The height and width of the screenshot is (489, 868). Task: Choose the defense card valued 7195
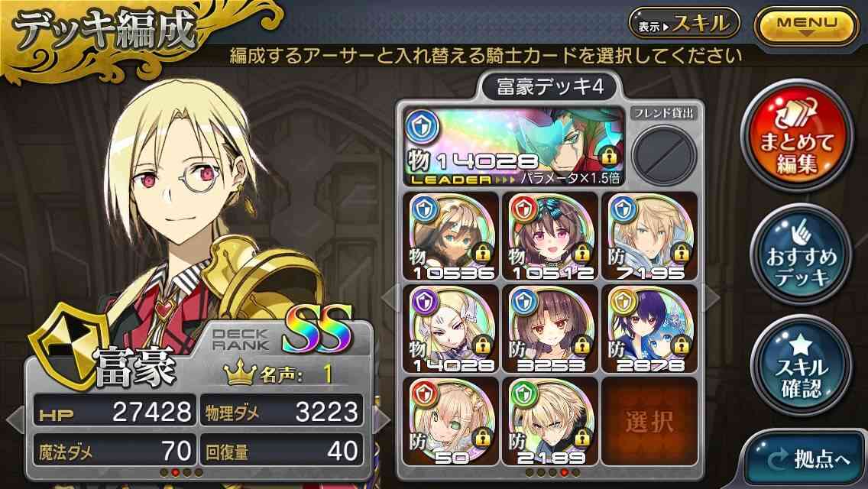click(649, 236)
